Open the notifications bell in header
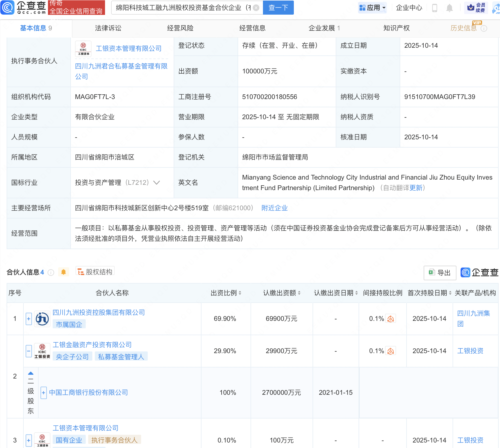The height and width of the screenshot is (448, 500). click(x=449, y=8)
